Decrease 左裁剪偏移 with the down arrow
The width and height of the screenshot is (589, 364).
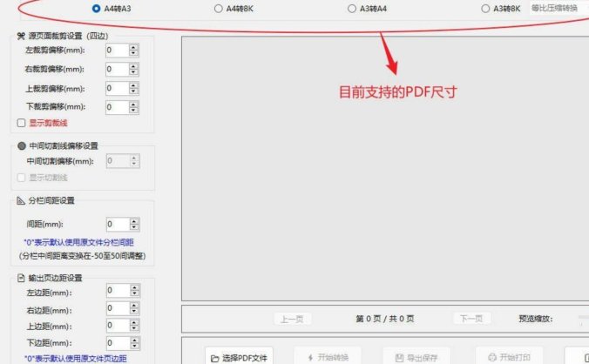pyautogui.click(x=133, y=53)
